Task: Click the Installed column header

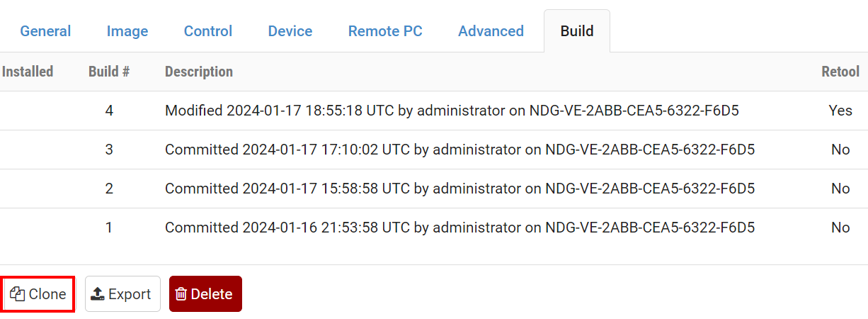Action: tap(28, 72)
